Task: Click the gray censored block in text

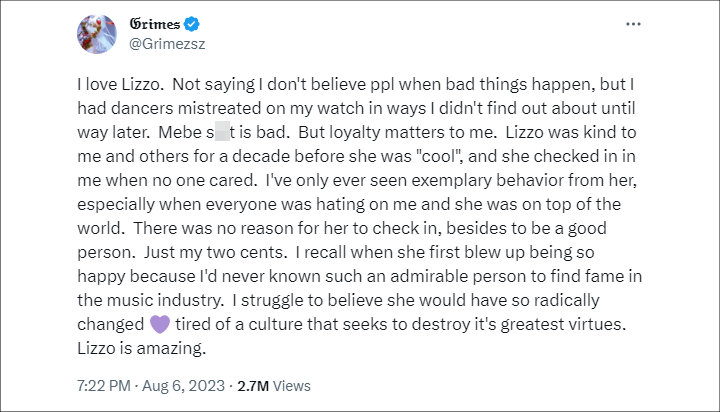Action: tap(222, 132)
